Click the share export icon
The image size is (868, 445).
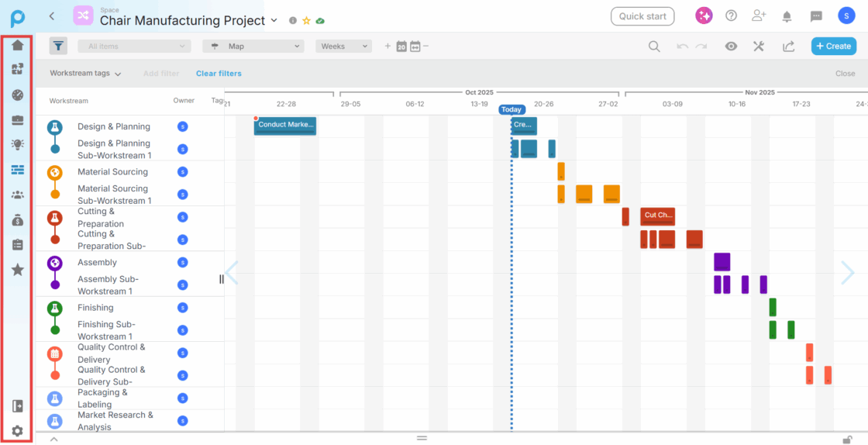[x=788, y=47]
